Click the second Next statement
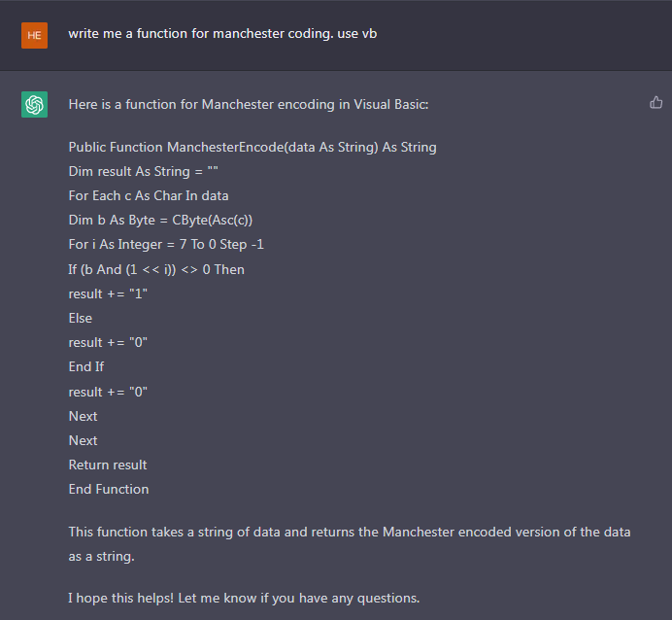 point(83,440)
